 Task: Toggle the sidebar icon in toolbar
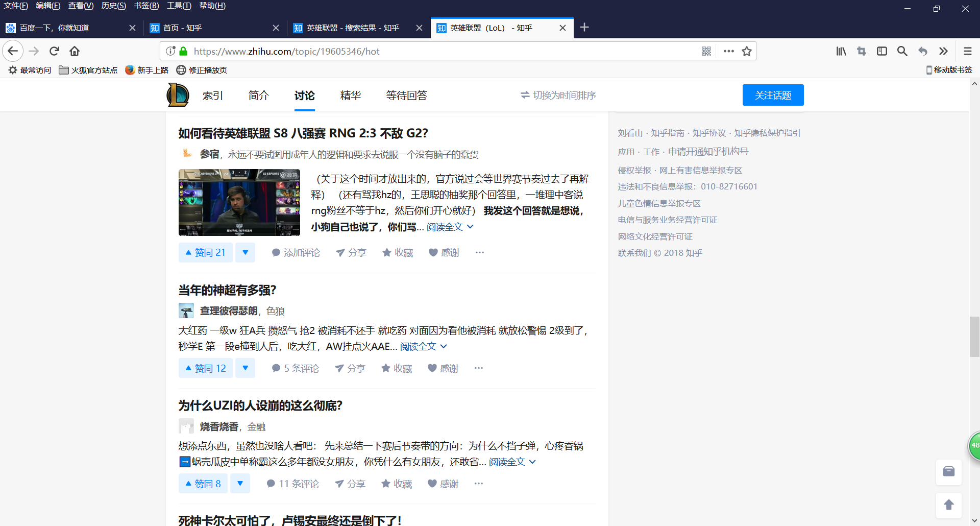click(882, 51)
